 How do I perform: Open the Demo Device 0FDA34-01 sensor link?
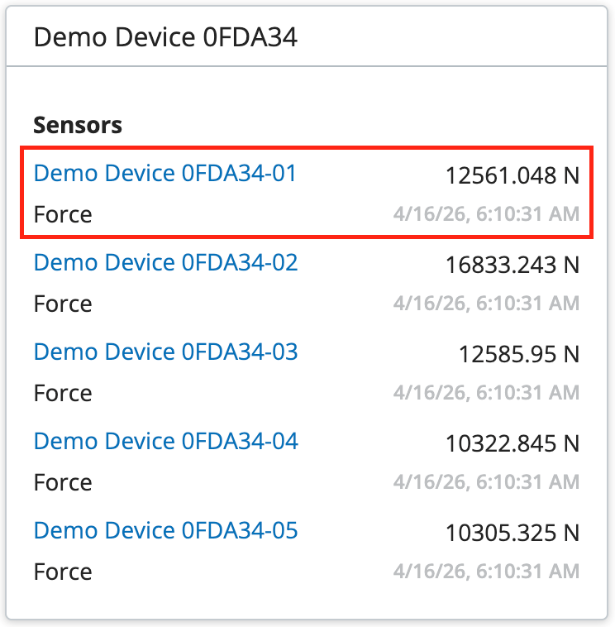click(165, 173)
